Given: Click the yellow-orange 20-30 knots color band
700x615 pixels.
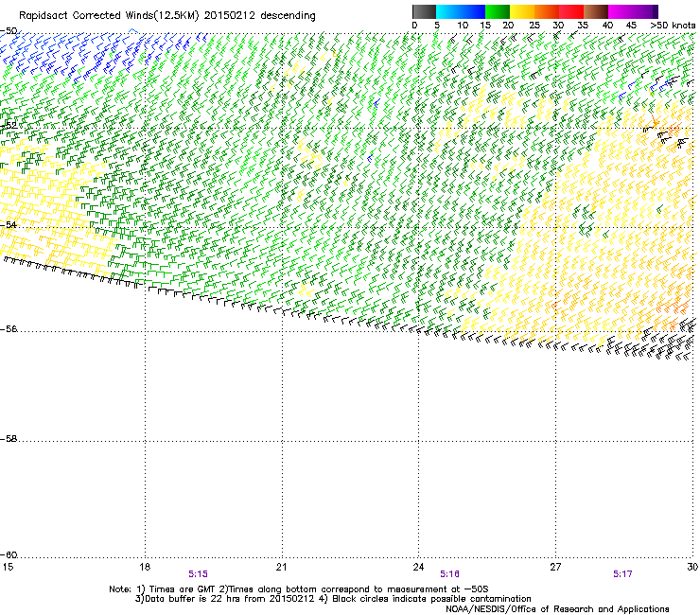Looking at the screenshot, I should click(x=534, y=11).
